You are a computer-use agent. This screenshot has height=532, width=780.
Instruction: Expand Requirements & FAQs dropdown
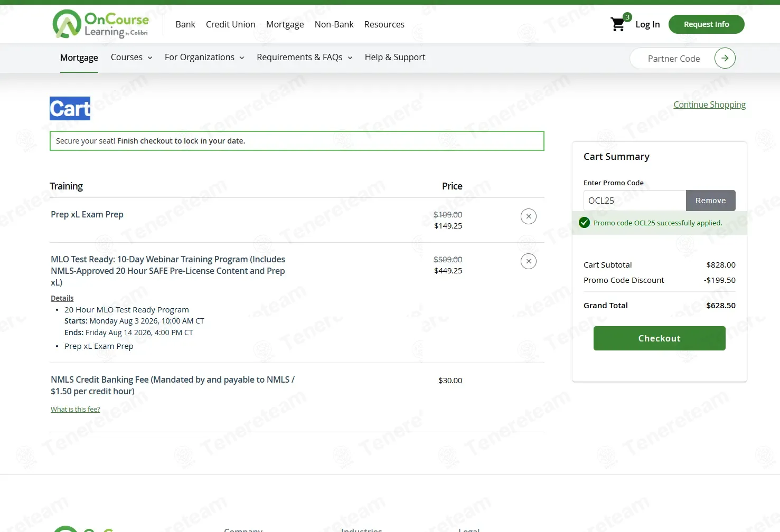[305, 58]
